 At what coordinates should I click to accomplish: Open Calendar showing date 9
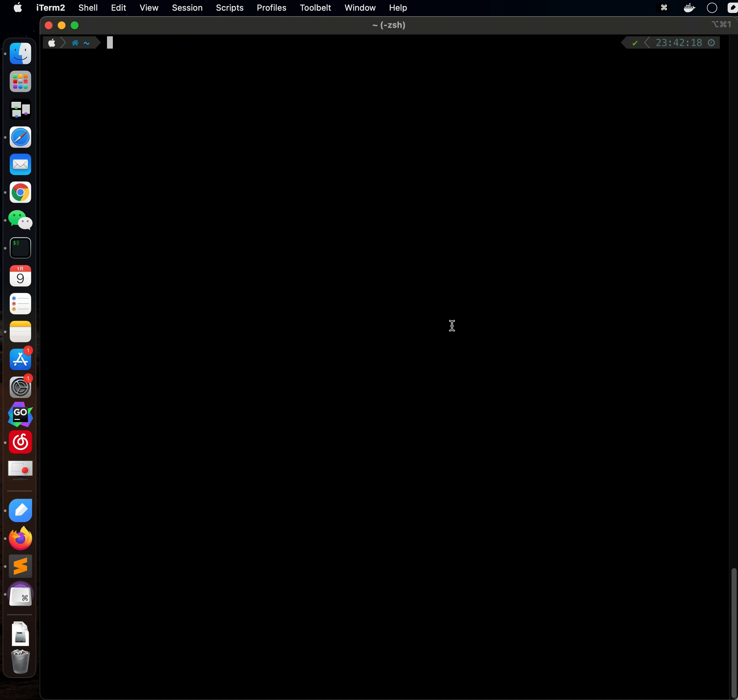(x=20, y=276)
